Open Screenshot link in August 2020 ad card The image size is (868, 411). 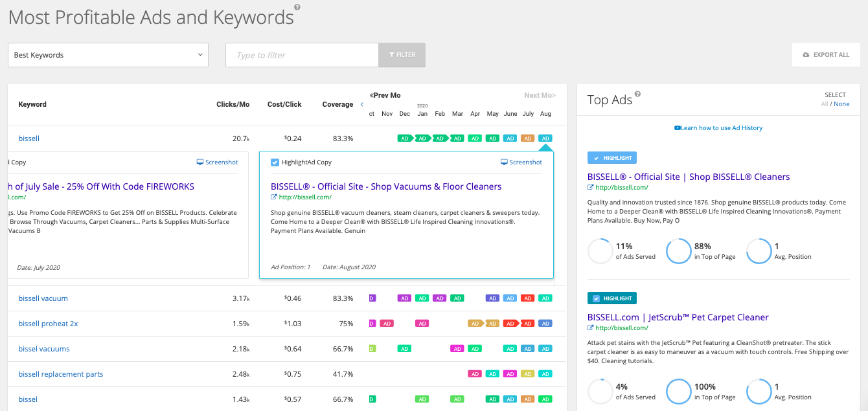[x=521, y=162]
